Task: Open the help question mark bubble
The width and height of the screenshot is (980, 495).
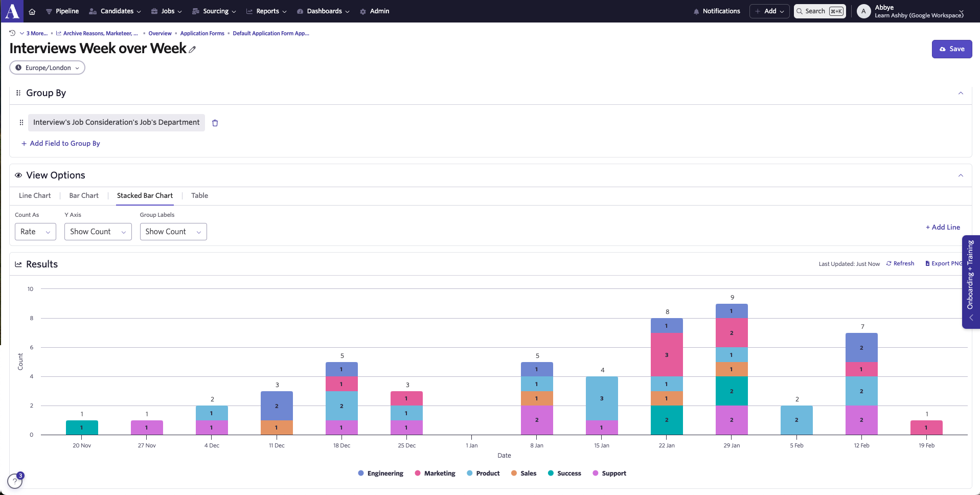Action: (x=15, y=481)
